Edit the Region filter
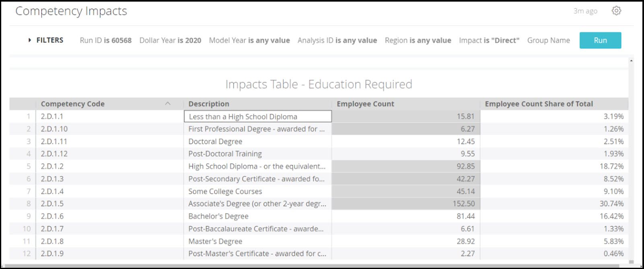Image resolution: width=644 pixels, height=269 pixels. tap(418, 40)
